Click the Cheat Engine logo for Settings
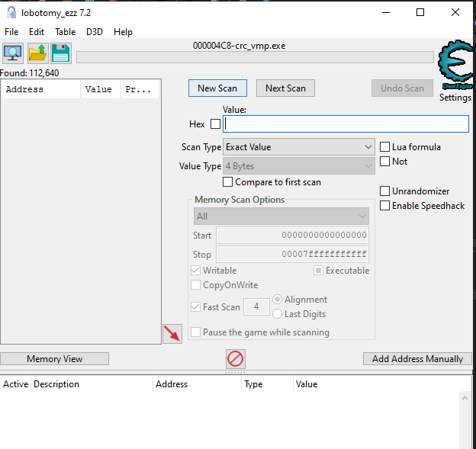Viewport: 476px width, 449px height. pyautogui.click(x=455, y=65)
